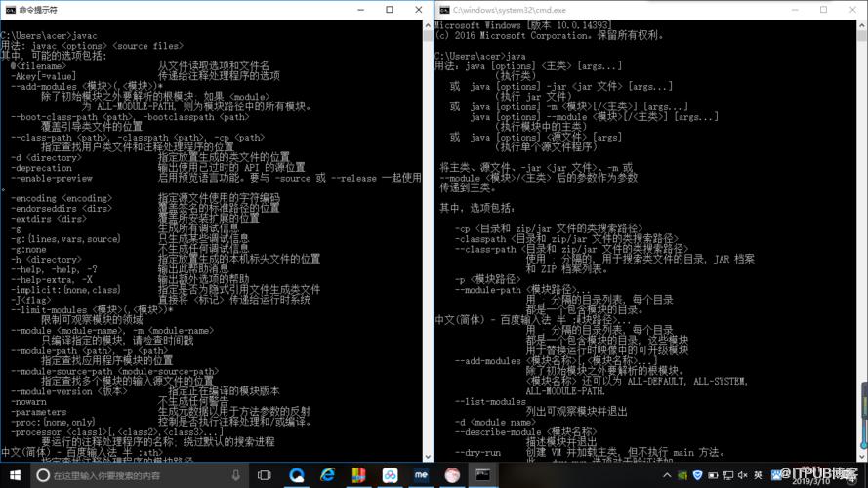Click the Cortana microphone icon
This screenshot has width=868, height=488.
tap(236, 475)
